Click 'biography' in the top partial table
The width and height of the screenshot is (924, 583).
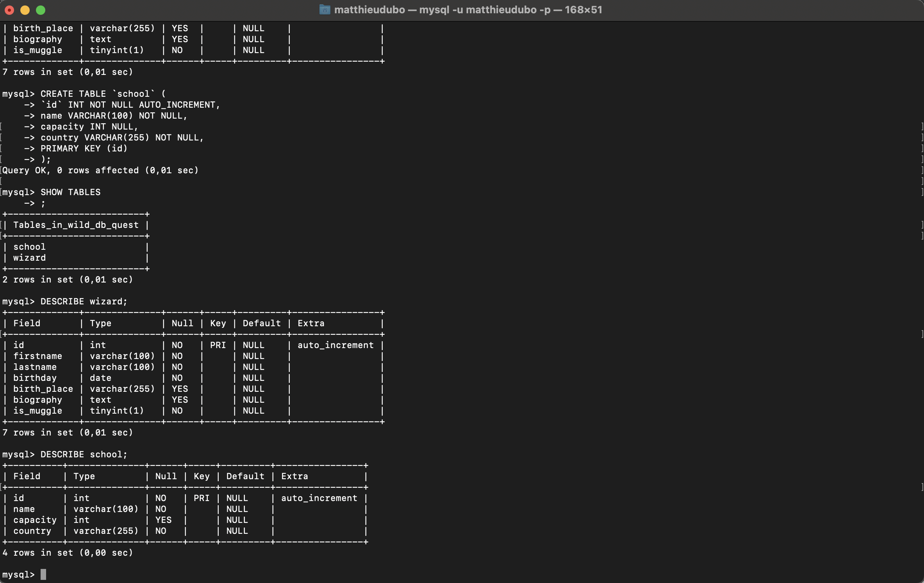coord(37,39)
